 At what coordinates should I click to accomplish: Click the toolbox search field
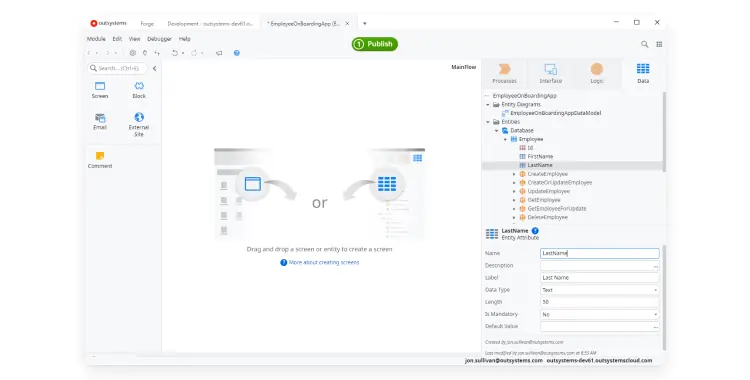(117, 68)
